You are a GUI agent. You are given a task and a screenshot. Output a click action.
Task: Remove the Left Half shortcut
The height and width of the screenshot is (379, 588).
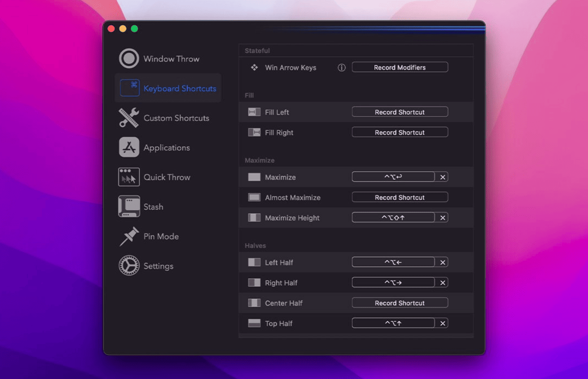coord(442,262)
